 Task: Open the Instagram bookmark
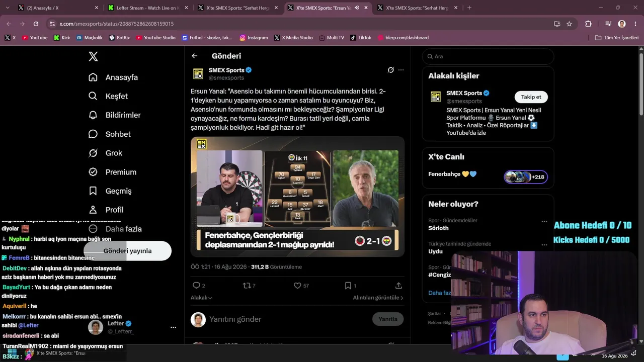[x=254, y=38]
